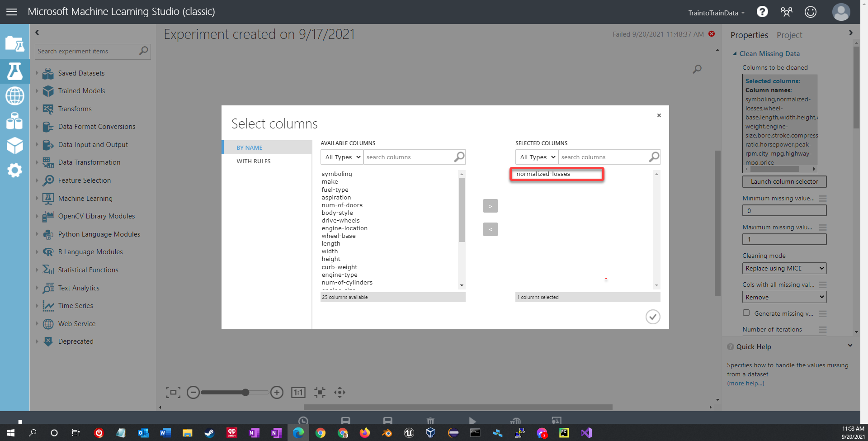The height and width of the screenshot is (441, 868).
Task: Open the Cleaning mode dropdown showing Replace using MICE
Action: tap(784, 268)
